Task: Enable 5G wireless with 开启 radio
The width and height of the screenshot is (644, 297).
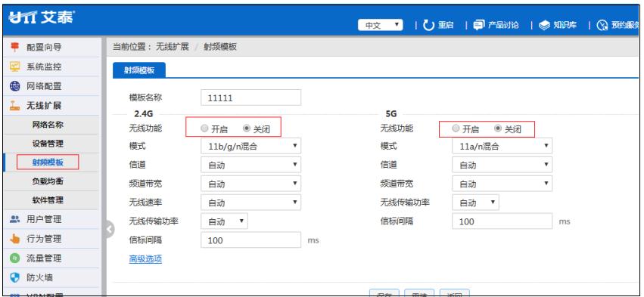Action: 456,128
